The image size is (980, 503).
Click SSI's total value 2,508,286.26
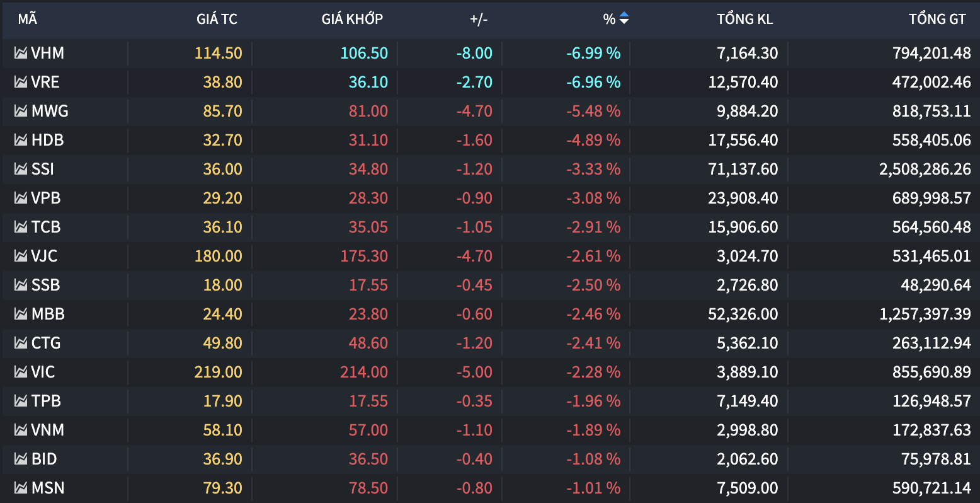point(925,169)
